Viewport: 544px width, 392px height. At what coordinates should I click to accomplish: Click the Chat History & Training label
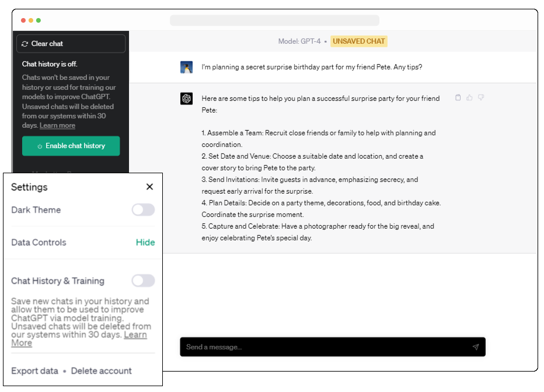pos(58,281)
